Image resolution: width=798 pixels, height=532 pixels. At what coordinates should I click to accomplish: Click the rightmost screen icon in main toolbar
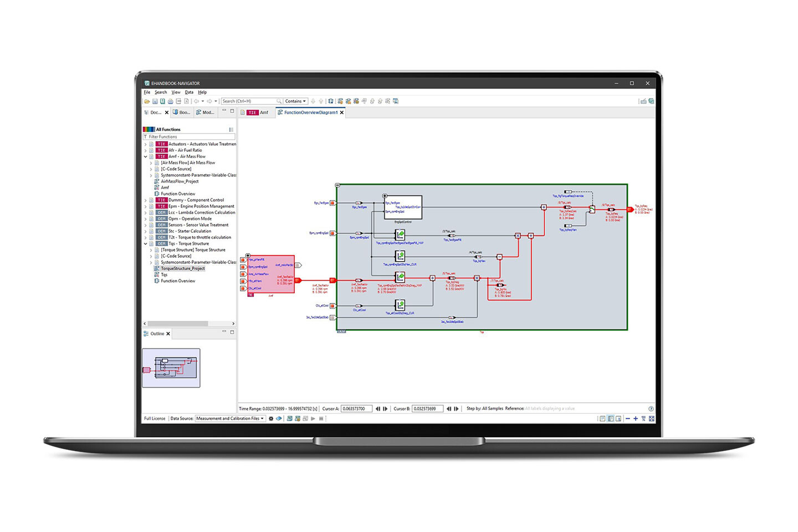(396, 101)
